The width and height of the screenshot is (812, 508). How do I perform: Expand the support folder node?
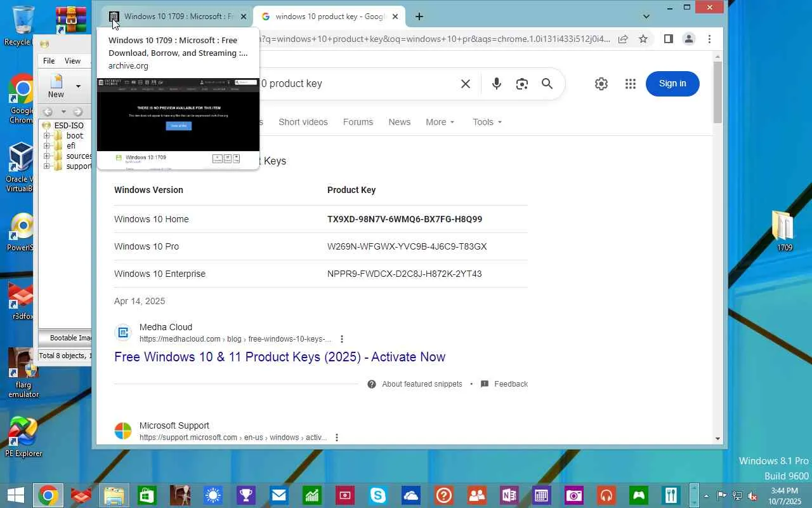[x=46, y=166]
